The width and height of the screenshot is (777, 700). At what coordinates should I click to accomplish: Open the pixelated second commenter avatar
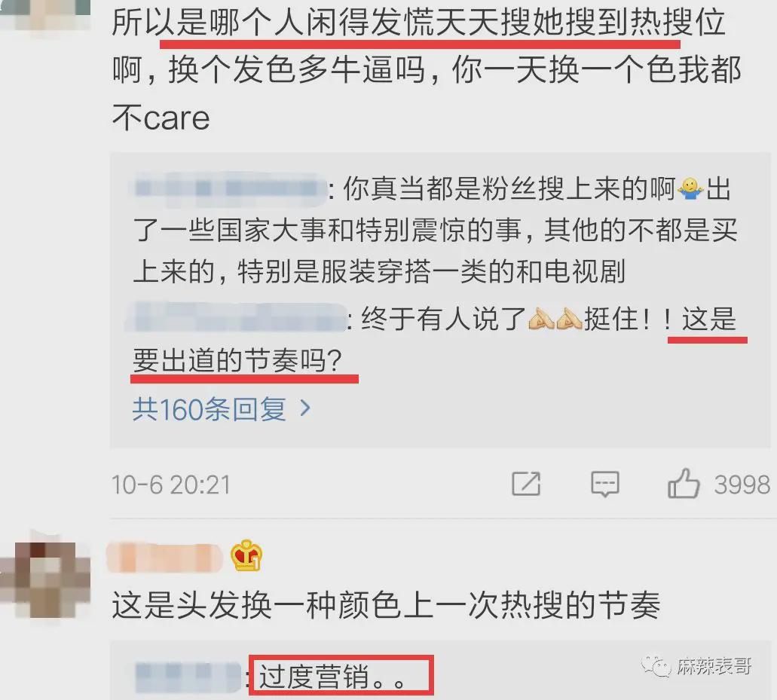click(45, 578)
